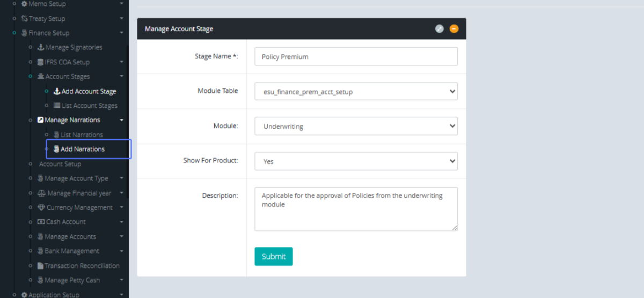Click the anchor icon beside Manage Signatories

40,47
